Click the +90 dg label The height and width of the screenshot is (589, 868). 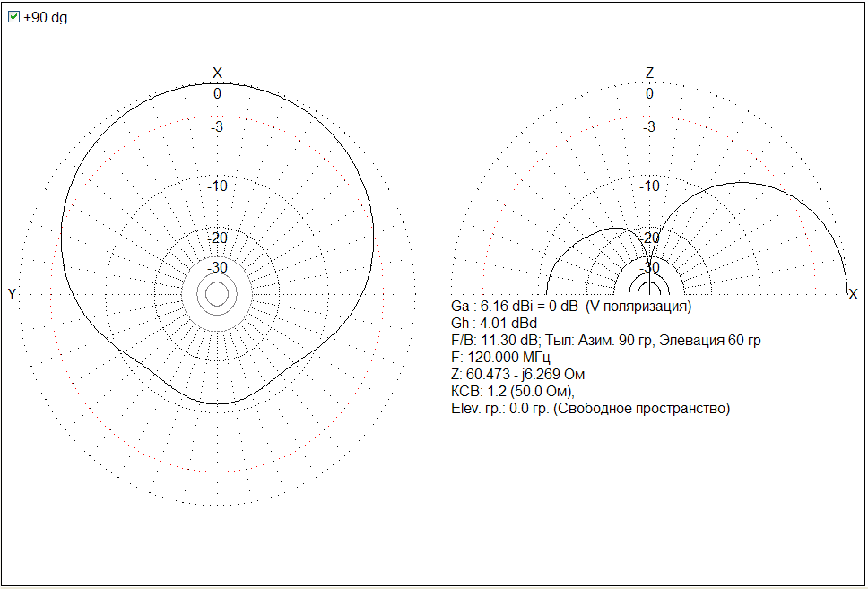click(x=46, y=18)
